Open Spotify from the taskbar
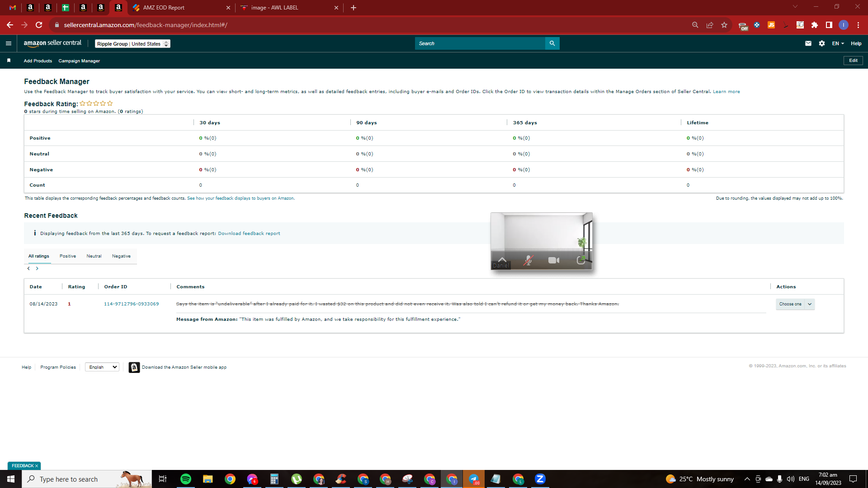 click(x=186, y=479)
